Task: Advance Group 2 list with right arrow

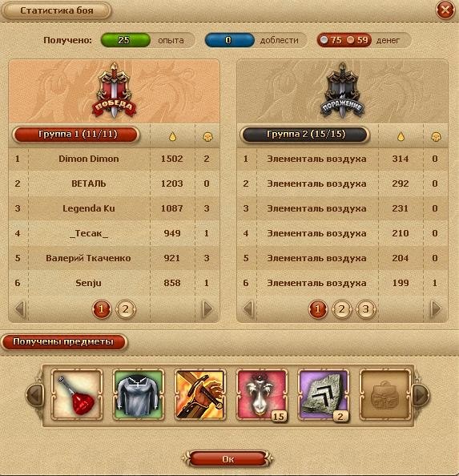Action: (x=436, y=309)
